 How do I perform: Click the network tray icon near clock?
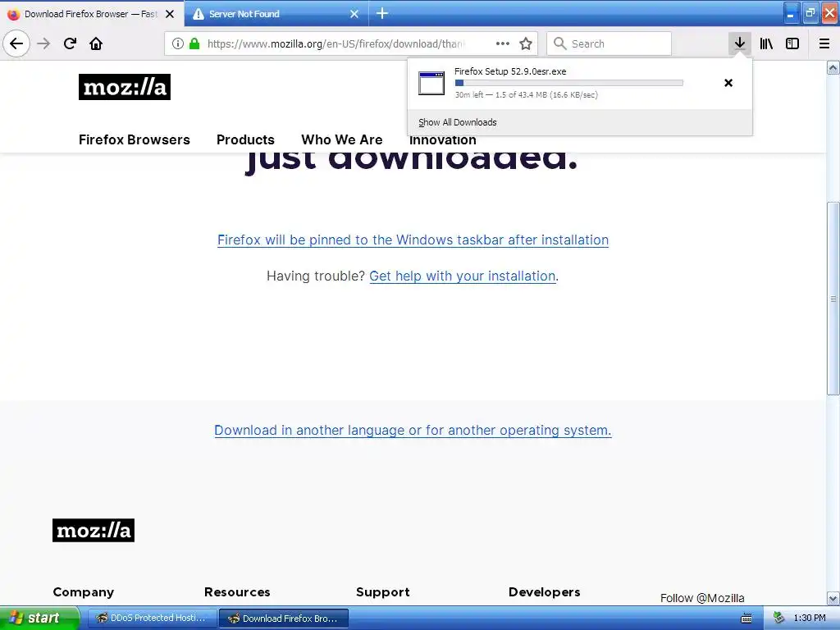(778, 618)
